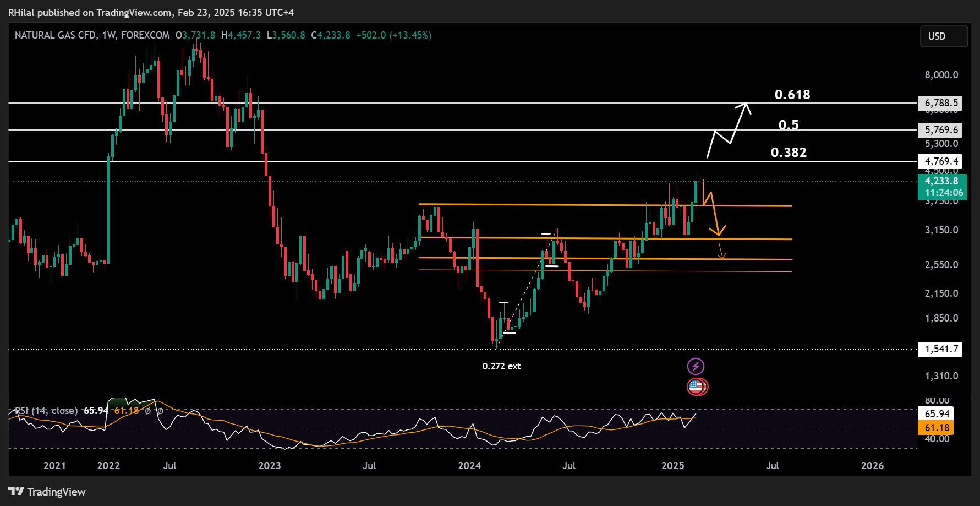The width and height of the screenshot is (980, 506).
Task: Click the US flag economic event icon
Action: [696, 387]
